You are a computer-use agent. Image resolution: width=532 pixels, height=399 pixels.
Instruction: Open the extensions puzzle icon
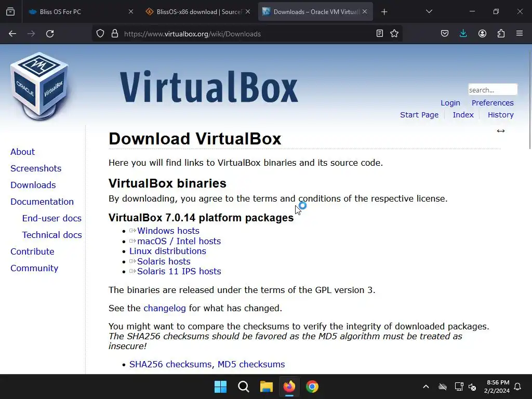(x=501, y=34)
